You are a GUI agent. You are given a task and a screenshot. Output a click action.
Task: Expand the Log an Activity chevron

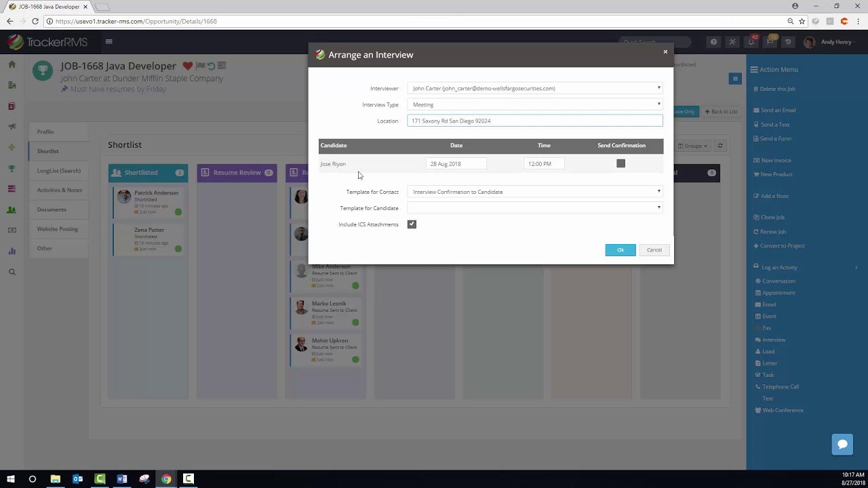click(x=856, y=267)
